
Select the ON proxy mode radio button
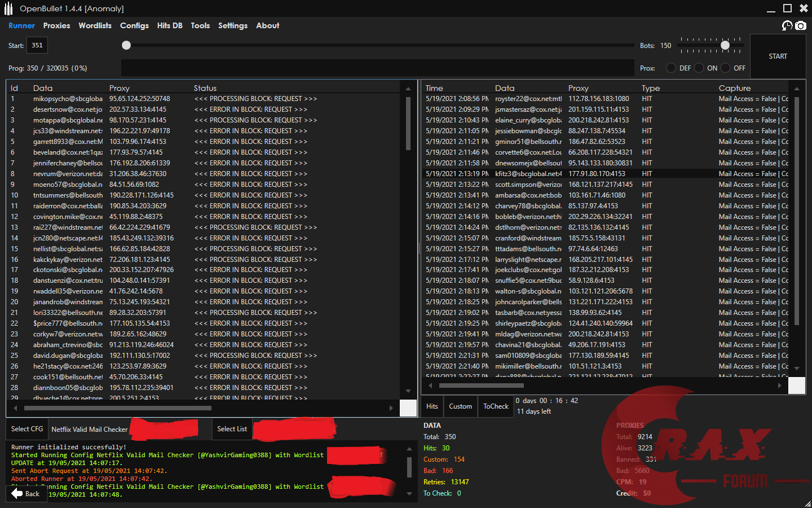point(699,68)
